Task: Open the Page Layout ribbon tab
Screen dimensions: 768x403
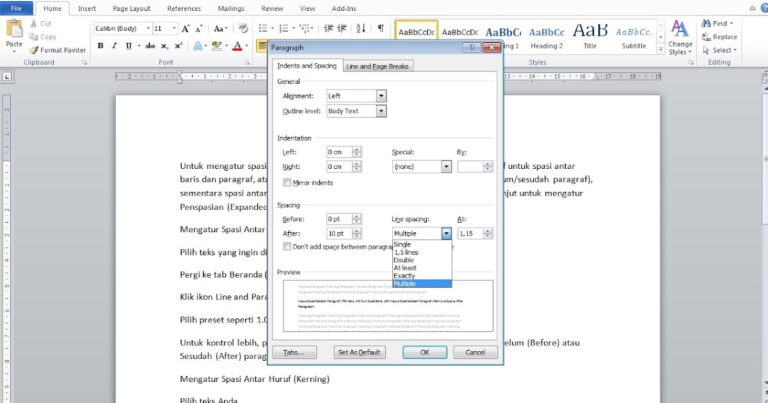Action: pyautogui.click(x=131, y=8)
